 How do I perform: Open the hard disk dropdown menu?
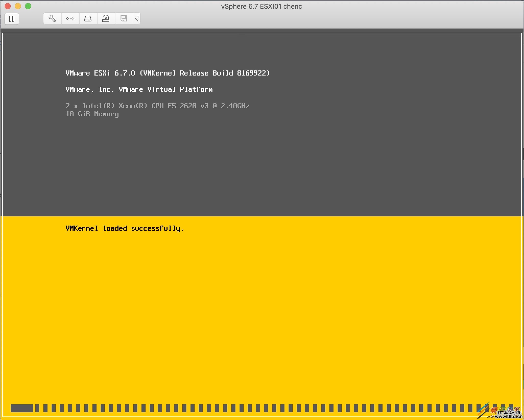click(x=88, y=18)
